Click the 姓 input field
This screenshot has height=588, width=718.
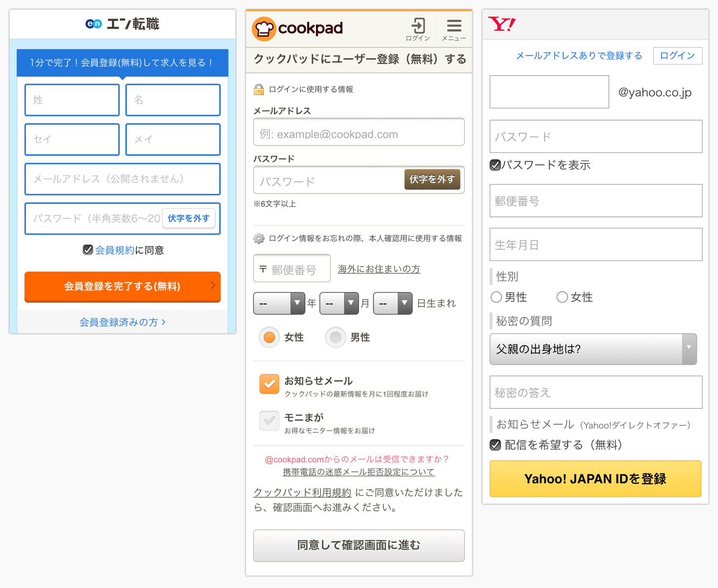[72, 100]
